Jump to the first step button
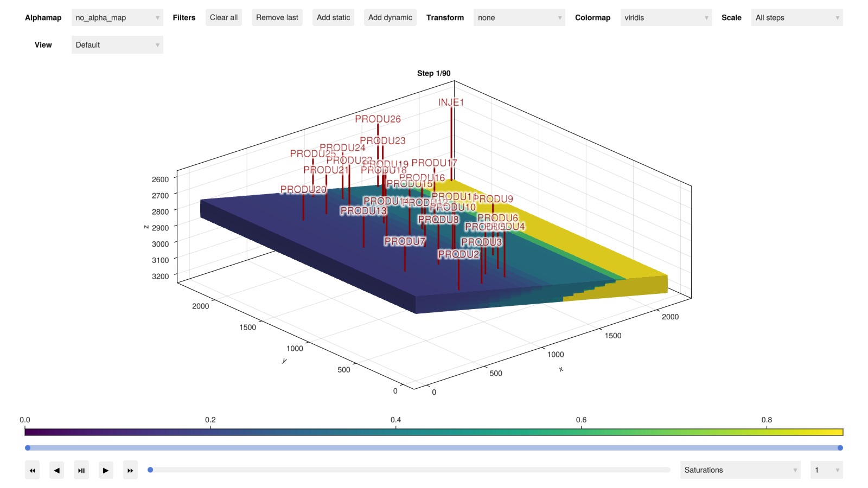The width and height of the screenshot is (868, 488). (33, 470)
